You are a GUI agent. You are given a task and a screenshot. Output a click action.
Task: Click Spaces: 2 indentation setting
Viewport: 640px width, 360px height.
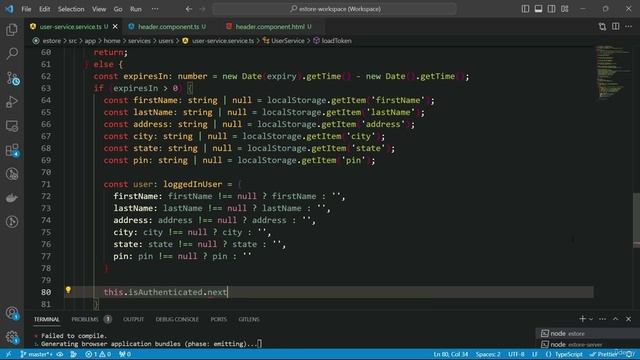click(488, 354)
